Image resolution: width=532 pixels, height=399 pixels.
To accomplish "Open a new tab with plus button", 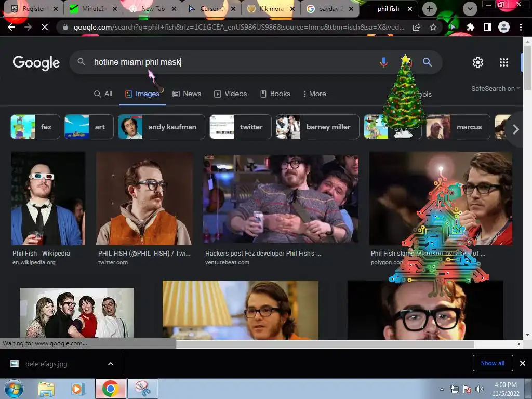I will 430,9.
